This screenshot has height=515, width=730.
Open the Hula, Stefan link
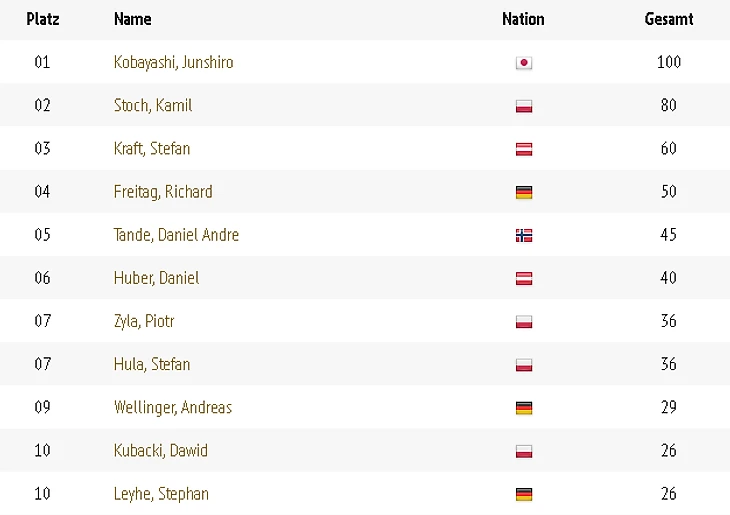click(x=152, y=364)
